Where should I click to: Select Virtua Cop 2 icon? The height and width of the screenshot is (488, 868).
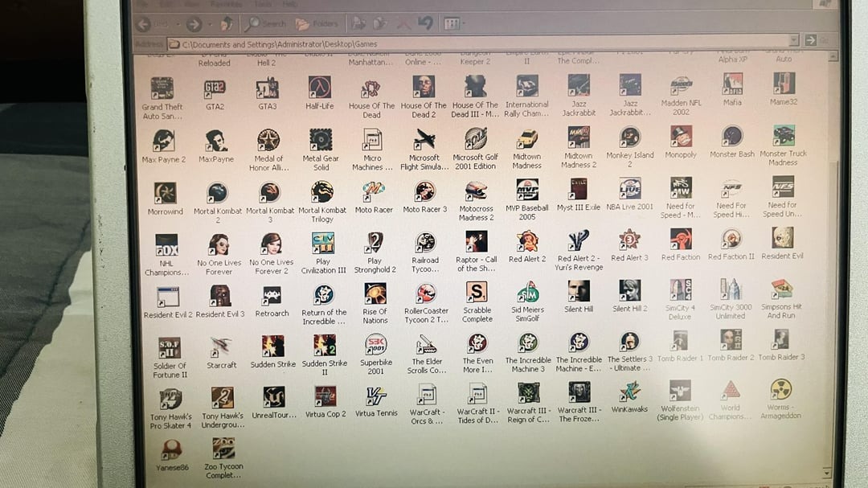(x=325, y=396)
